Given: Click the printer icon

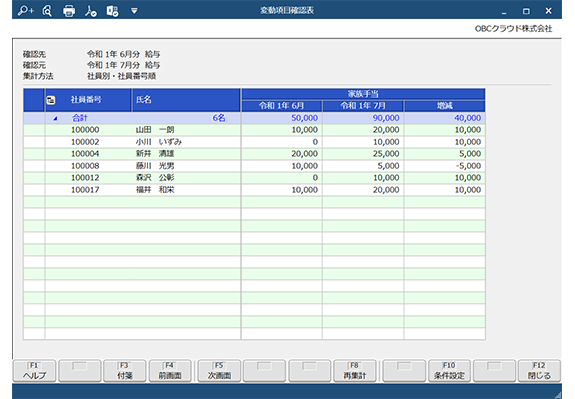Looking at the screenshot, I should coord(69,11).
